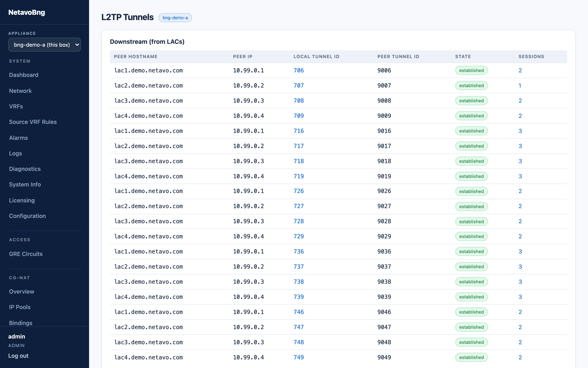Open local tunnel ID 718
The height and width of the screenshot is (368, 588).
(299, 161)
